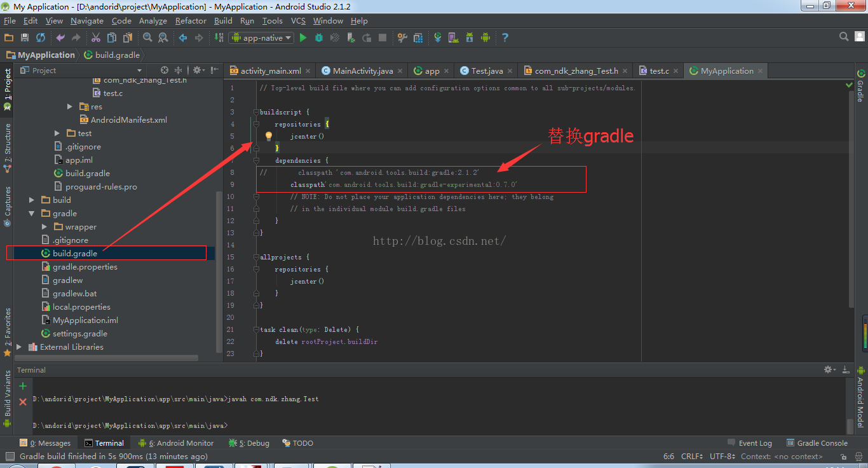Open the 6: Android Monitor tool tab
Viewport: 868px width, 468px height.
(177, 443)
